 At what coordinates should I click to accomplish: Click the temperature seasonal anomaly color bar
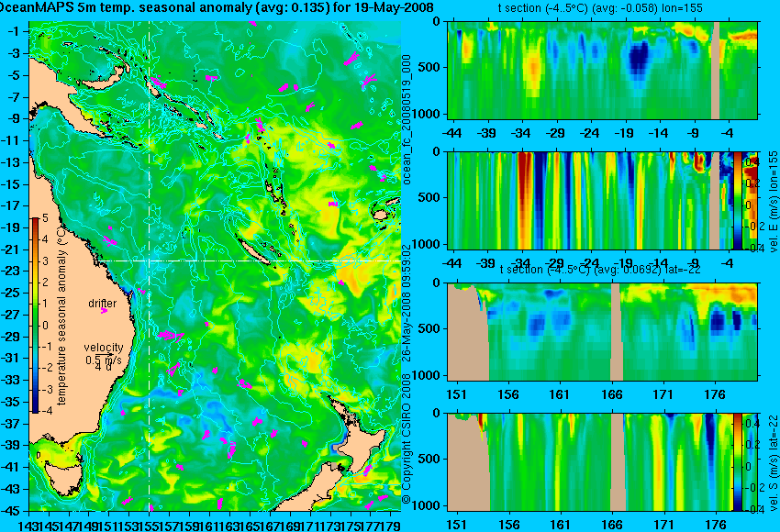(36, 316)
